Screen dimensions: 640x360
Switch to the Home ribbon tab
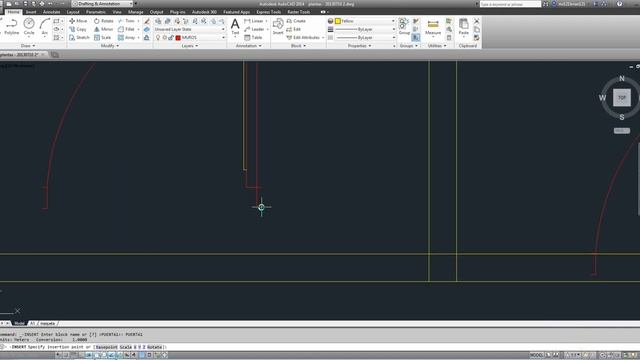[13, 12]
